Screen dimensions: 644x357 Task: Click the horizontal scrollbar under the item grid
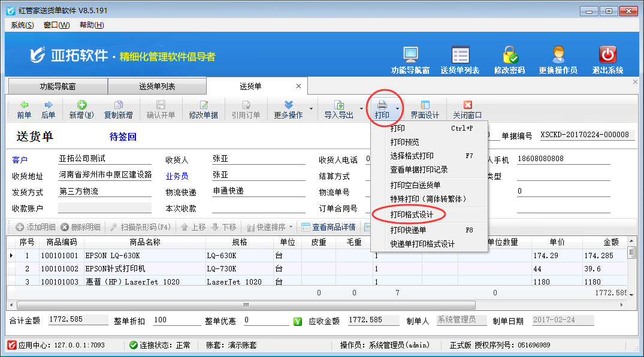point(240,305)
